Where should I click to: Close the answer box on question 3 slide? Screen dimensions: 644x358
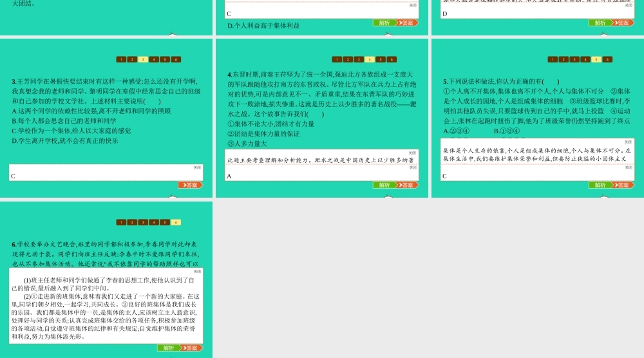[x=197, y=167]
